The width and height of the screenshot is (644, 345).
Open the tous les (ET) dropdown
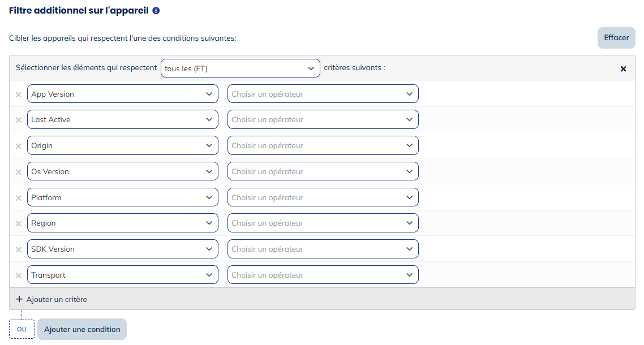pos(240,68)
